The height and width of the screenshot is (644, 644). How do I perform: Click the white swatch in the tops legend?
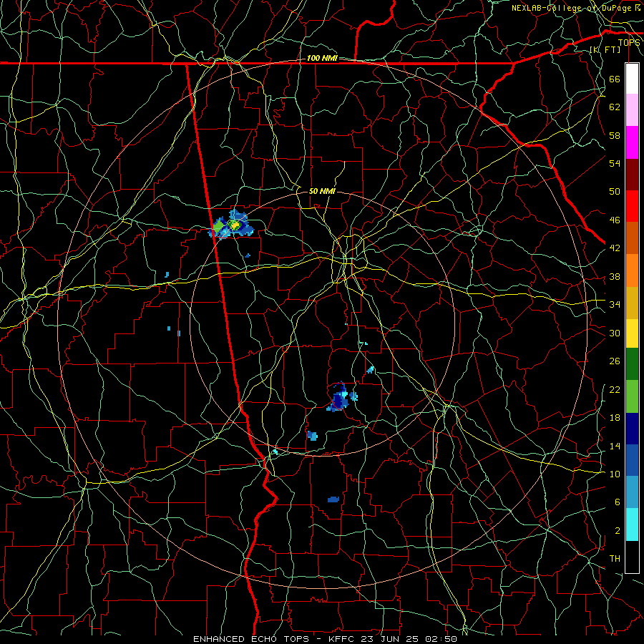pos(632,79)
